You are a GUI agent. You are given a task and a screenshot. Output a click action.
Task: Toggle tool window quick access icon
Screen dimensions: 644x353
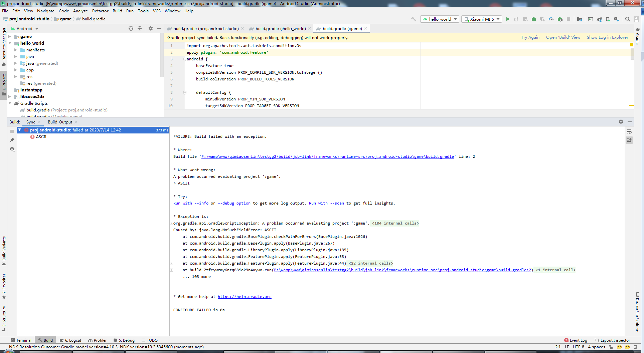coord(4,347)
